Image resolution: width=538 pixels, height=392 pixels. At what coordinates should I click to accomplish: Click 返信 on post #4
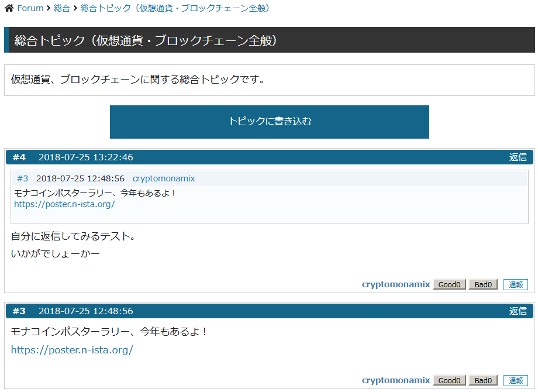518,157
